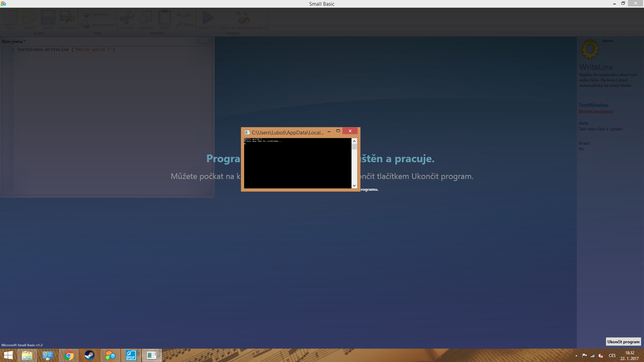Click the Vložit clipboard icon
Image resolution: width=644 pixels, height=362 pixels.
tap(165, 18)
